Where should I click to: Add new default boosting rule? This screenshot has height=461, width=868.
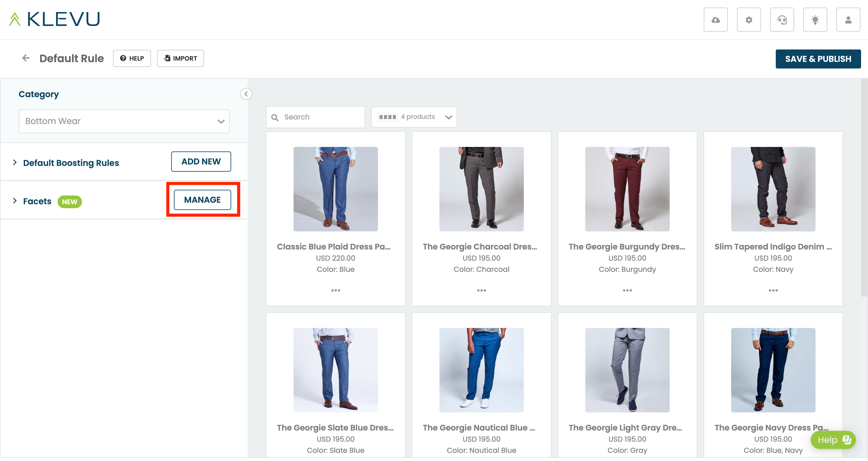pos(201,161)
